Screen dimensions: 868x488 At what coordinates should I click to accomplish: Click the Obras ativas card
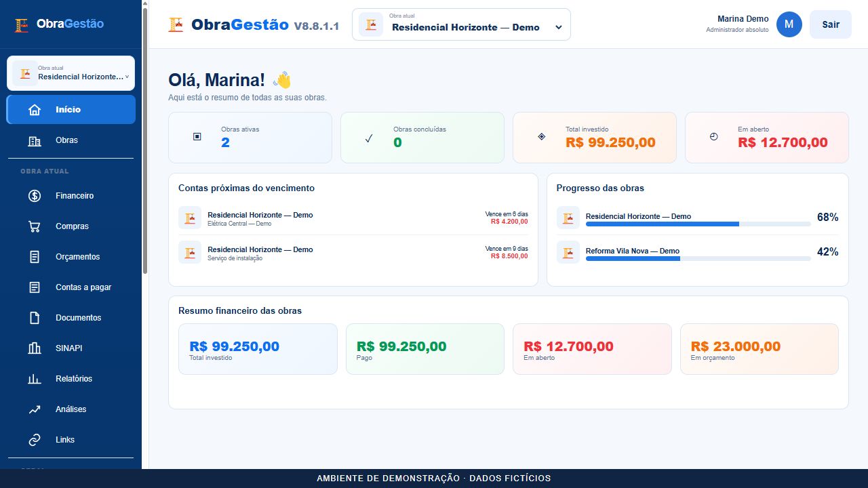[250, 138]
